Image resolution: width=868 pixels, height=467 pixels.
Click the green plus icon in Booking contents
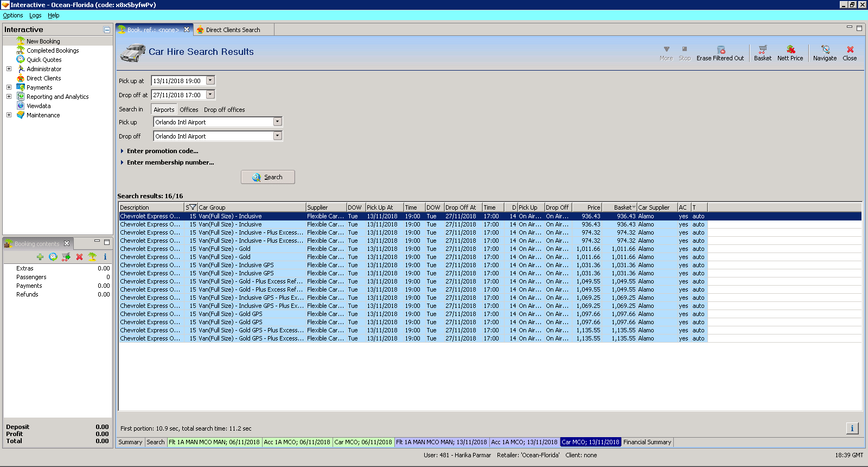(x=40, y=257)
